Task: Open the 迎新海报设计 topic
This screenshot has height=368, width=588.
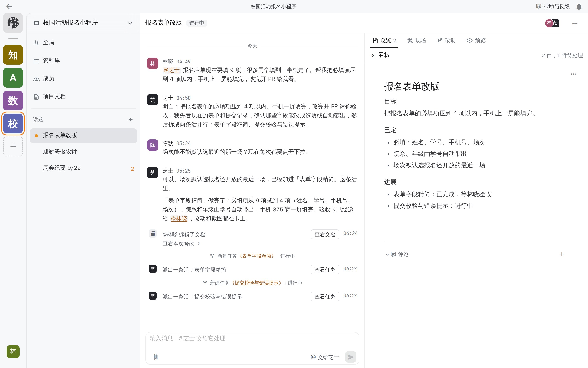Action: coord(83,152)
